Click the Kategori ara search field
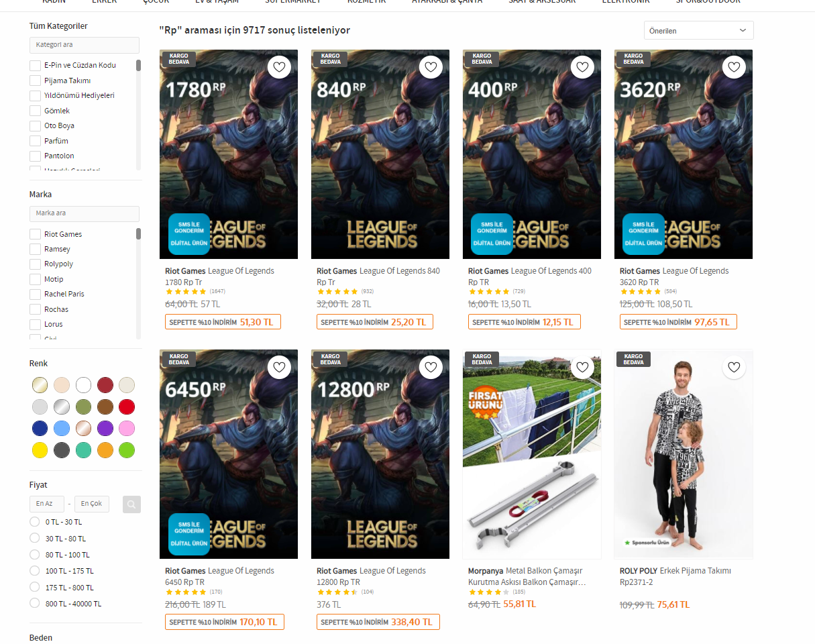This screenshot has height=644, width=815. pyautogui.click(x=85, y=45)
